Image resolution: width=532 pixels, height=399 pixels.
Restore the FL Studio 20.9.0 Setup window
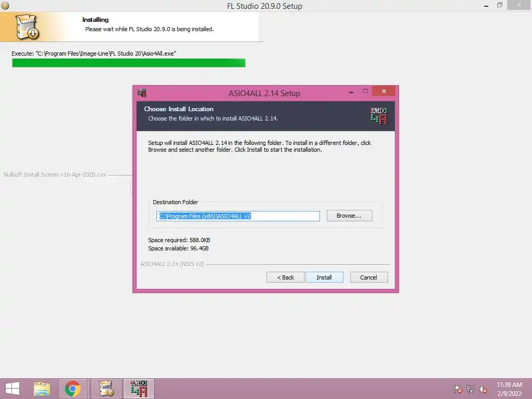coord(499,5)
